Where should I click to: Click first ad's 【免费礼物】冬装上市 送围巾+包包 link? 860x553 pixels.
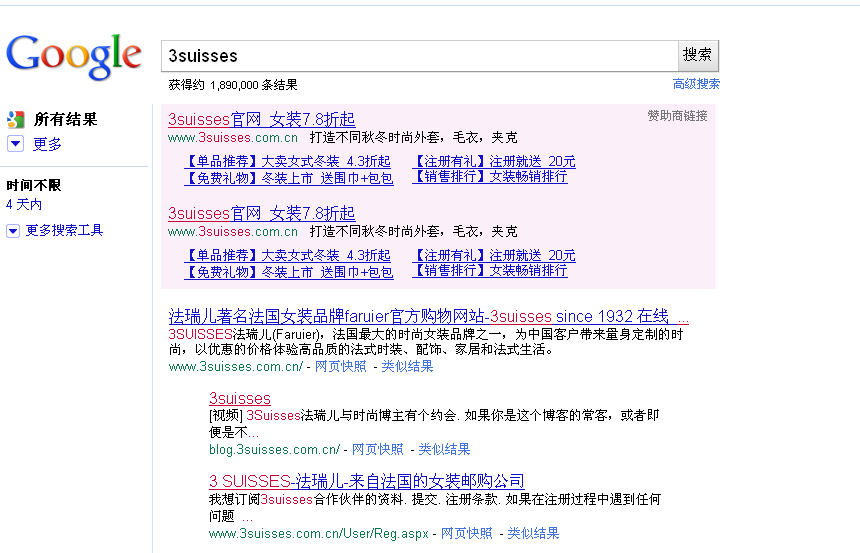(288, 178)
